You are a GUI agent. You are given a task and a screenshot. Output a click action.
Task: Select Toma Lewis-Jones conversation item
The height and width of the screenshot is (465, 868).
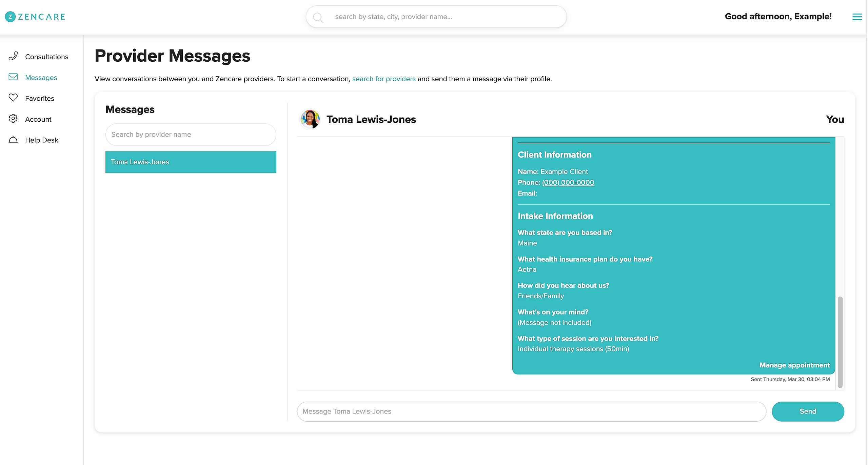pos(191,162)
